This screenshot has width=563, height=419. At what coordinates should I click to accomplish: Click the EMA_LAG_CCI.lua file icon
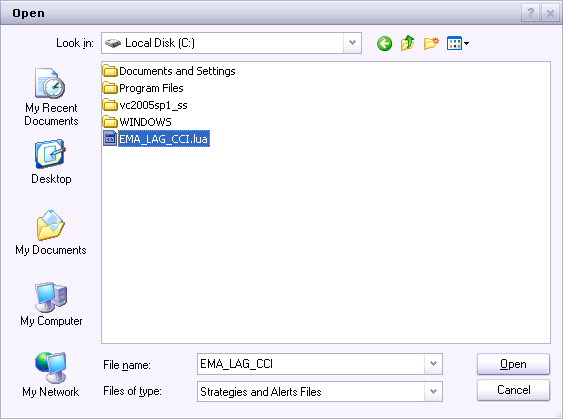click(110, 139)
